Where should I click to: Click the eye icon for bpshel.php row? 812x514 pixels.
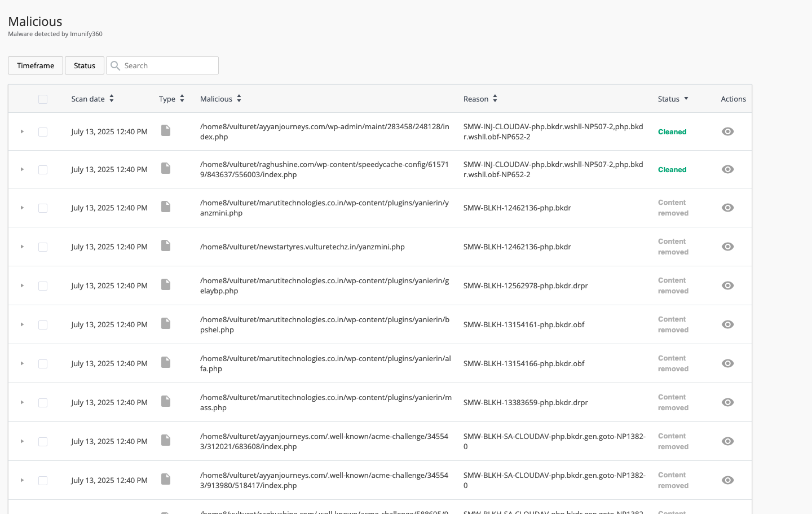tap(727, 324)
